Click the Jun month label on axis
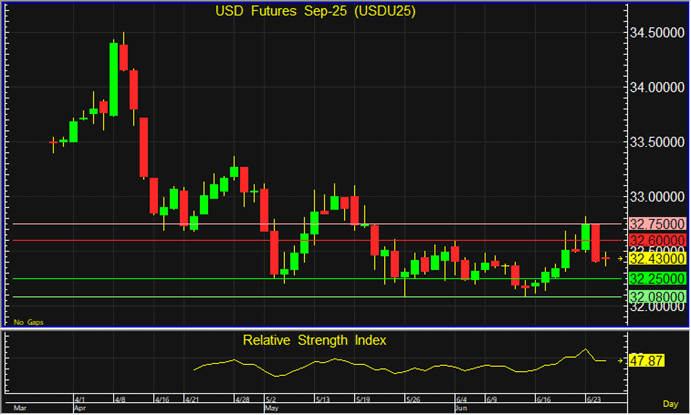Image resolution: width=691 pixels, height=415 pixels. (x=460, y=408)
